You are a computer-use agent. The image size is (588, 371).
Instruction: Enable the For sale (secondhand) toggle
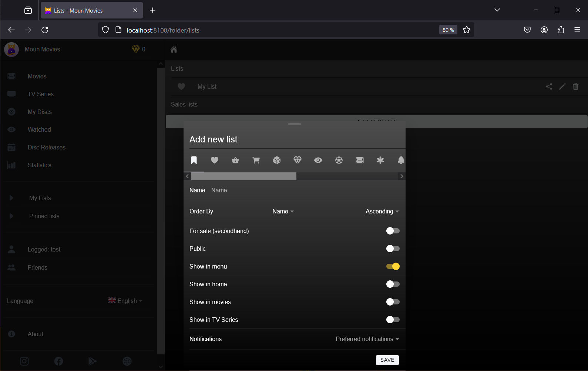click(x=393, y=231)
